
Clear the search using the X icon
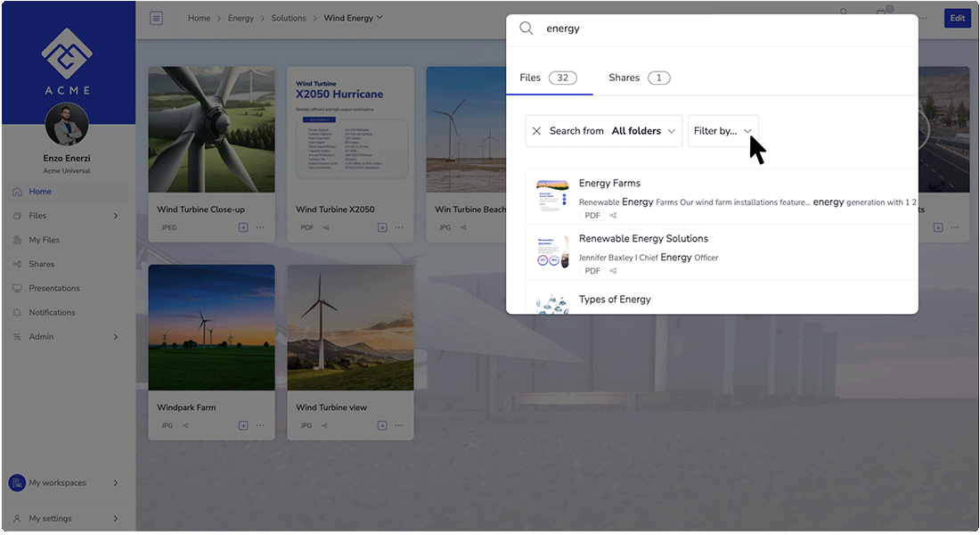tap(537, 130)
